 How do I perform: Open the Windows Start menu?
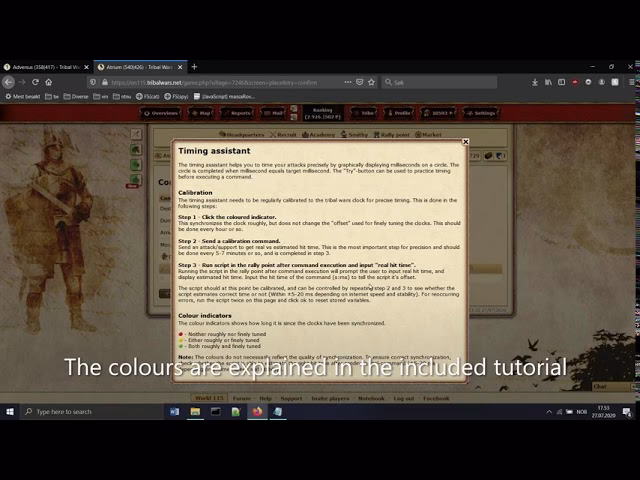10,411
